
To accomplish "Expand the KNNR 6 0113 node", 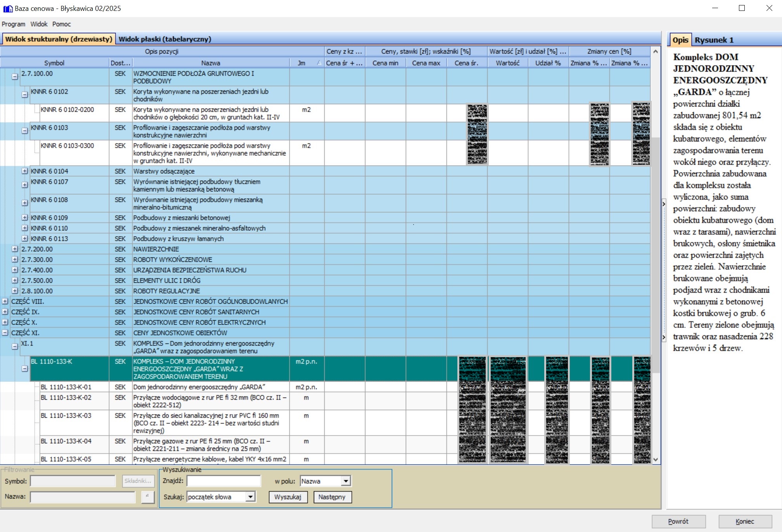I will point(25,238).
